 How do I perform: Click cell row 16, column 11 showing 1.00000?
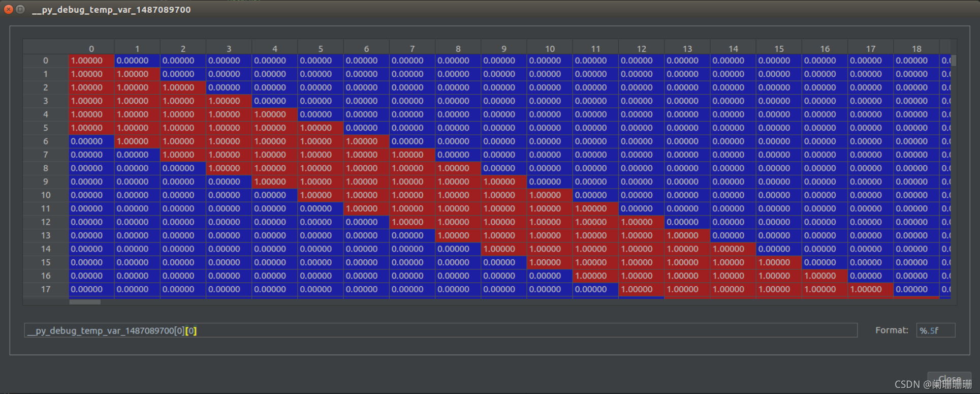595,276
